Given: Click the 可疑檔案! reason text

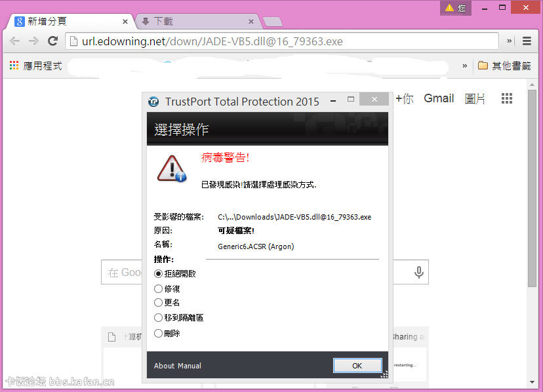Looking at the screenshot, I should pyautogui.click(x=236, y=231).
